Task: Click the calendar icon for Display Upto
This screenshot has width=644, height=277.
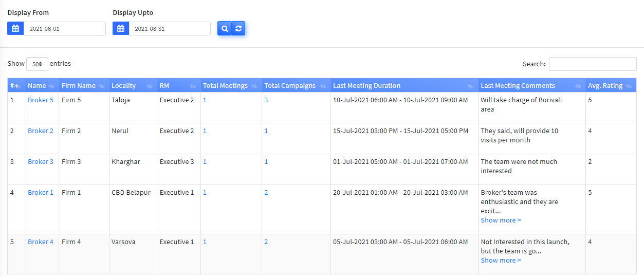Action: point(121,29)
